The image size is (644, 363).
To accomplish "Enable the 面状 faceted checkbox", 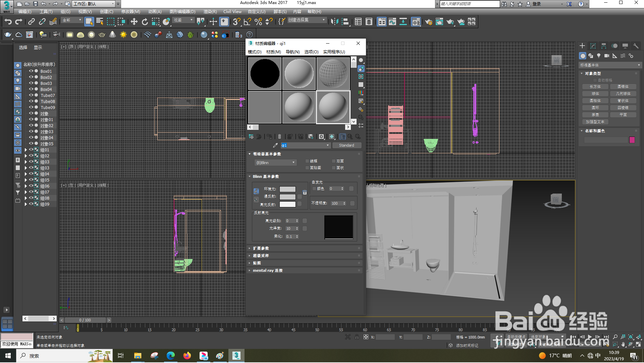I will click(x=334, y=168).
